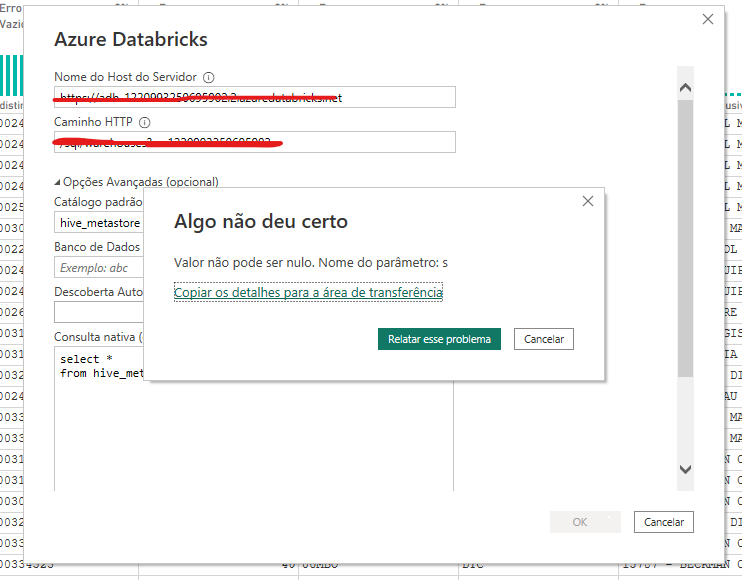Click the Algo não deu certo heading

261,221
